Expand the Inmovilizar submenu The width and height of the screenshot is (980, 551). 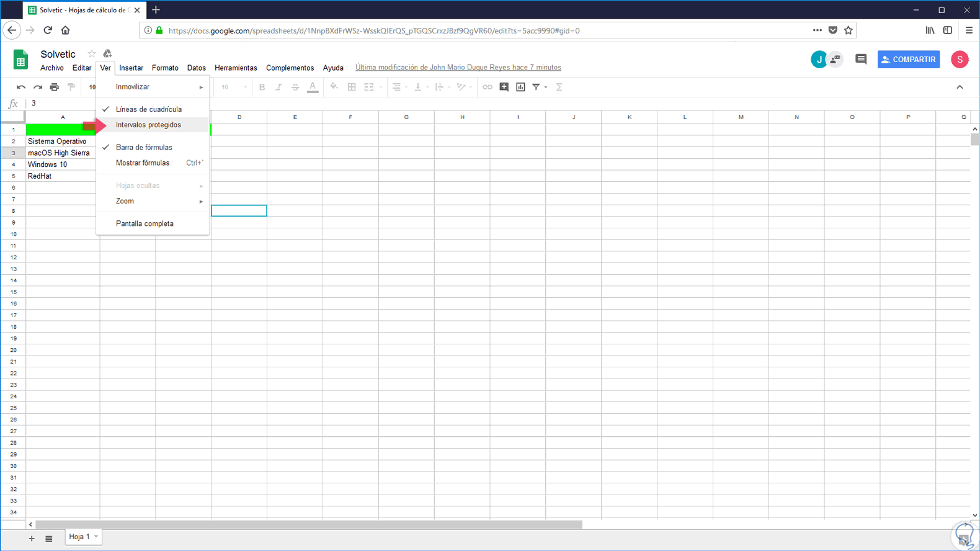pos(153,87)
